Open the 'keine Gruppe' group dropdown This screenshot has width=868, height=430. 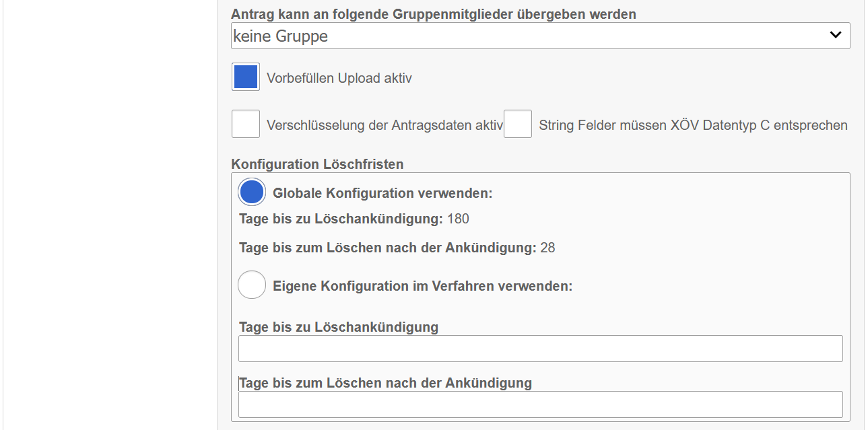(x=540, y=36)
